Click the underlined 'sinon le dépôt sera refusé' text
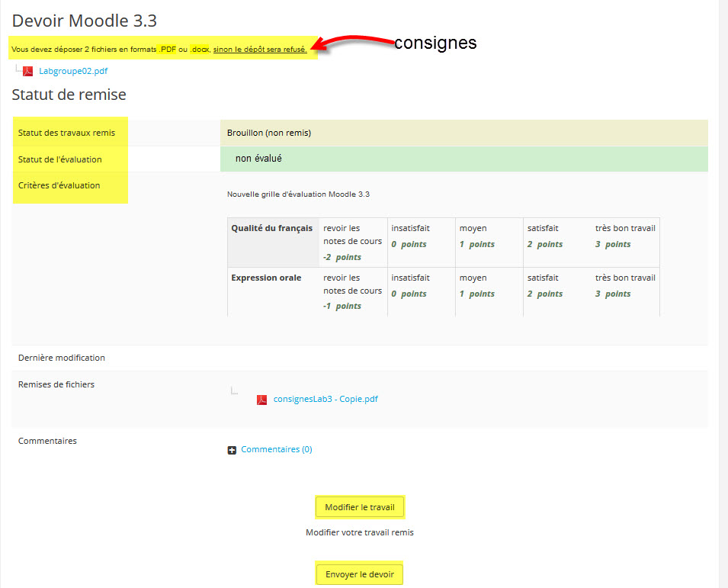Viewport: 728px width, 588px height. point(260,50)
